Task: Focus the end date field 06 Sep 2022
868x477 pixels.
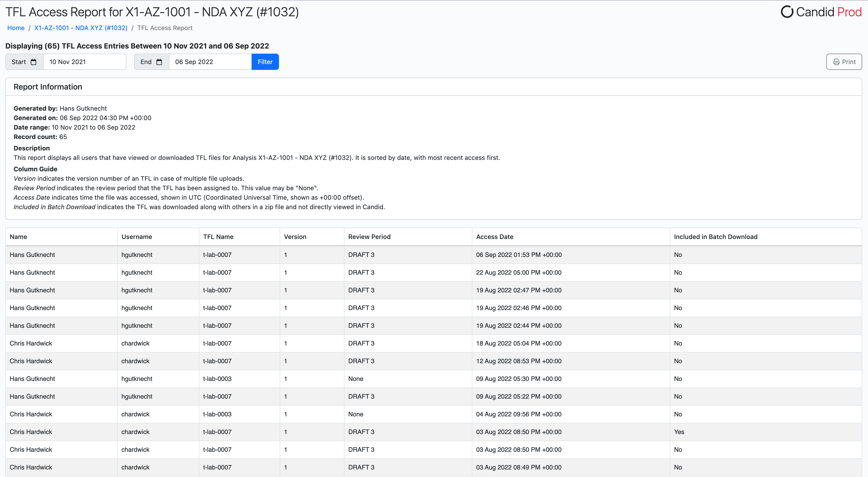Action: (210, 62)
